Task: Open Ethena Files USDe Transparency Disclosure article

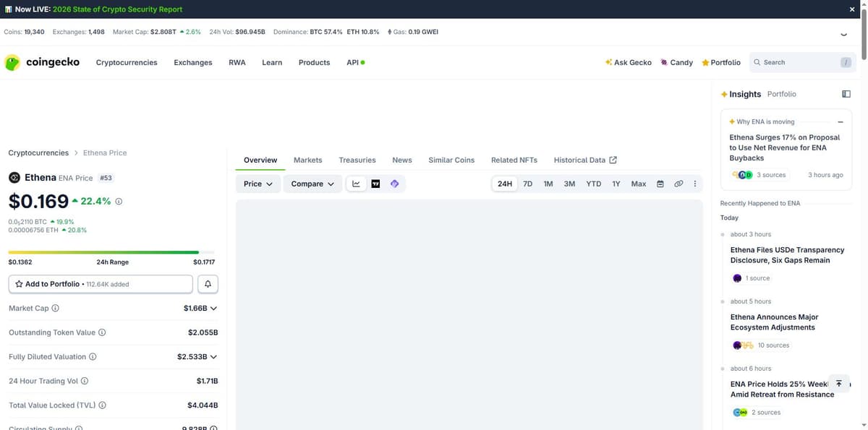Action: (788, 255)
